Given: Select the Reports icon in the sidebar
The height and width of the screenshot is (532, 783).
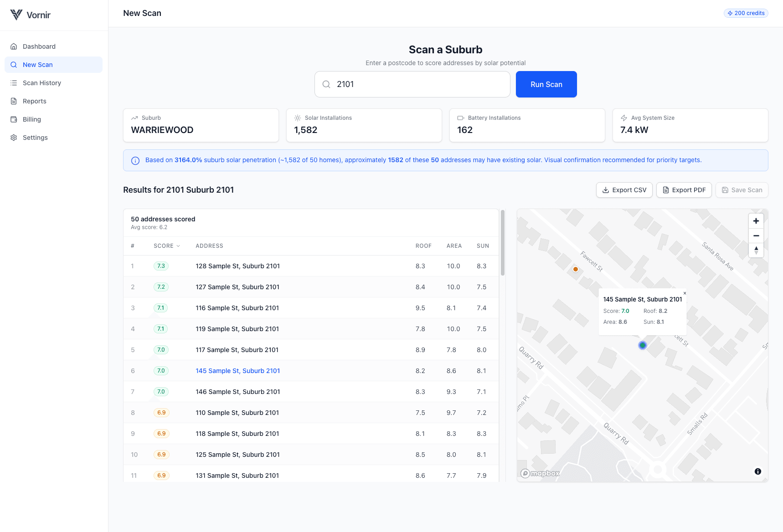Looking at the screenshot, I should (14, 101).
